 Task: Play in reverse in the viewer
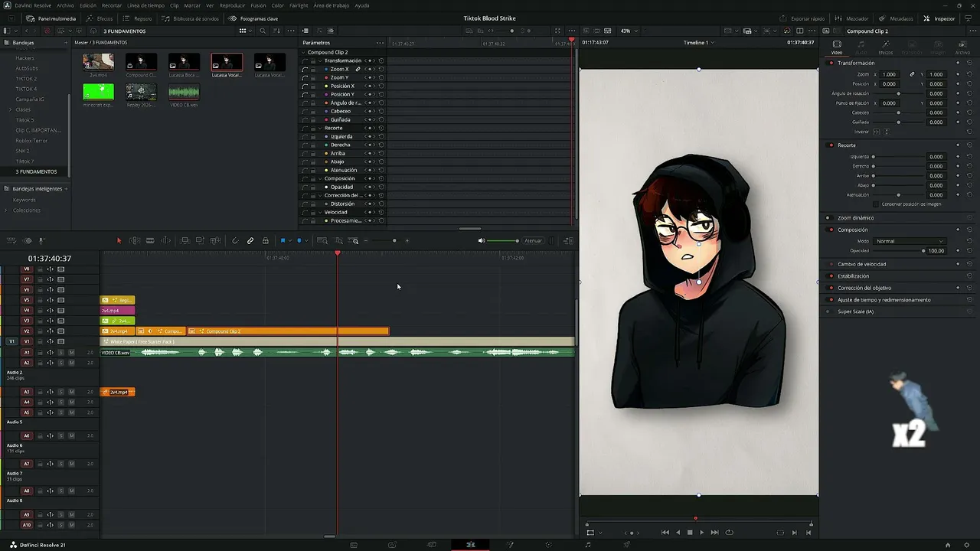[678, 533]
